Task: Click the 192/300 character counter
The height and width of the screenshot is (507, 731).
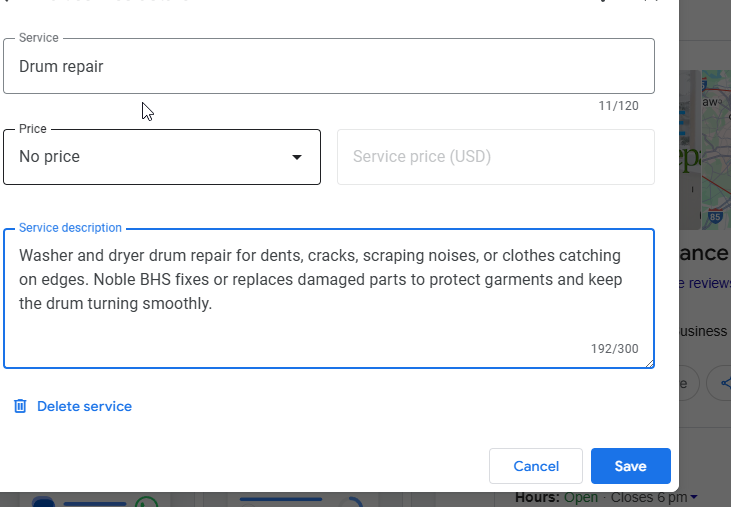Action: pos(614,349)
